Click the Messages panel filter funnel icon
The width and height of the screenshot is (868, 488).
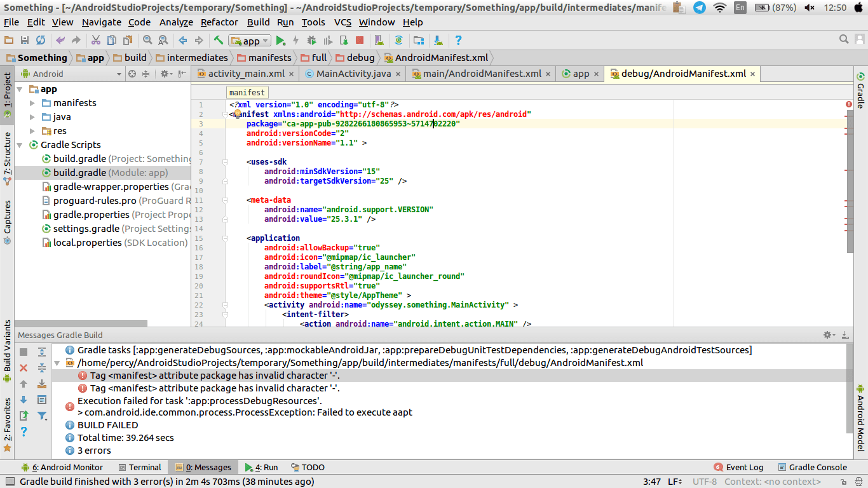click(x=42, y=416)
